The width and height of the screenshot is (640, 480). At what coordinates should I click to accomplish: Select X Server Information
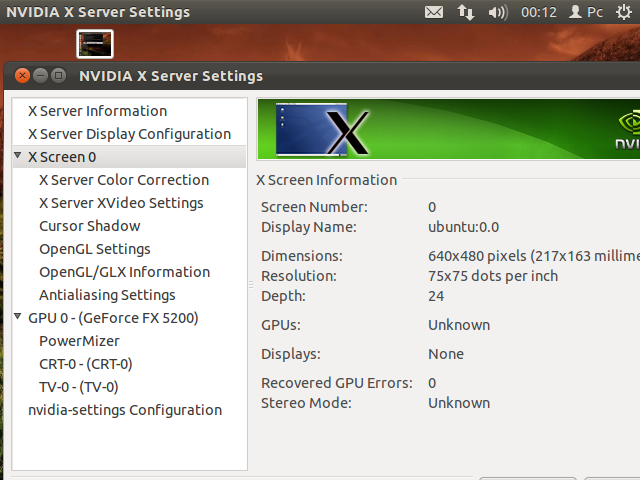pyautogui.click(x=97, y=111)
